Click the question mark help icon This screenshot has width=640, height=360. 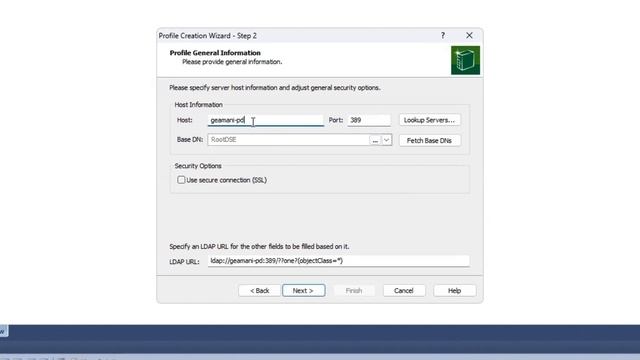pyautogui.click(x=443, y=36)
